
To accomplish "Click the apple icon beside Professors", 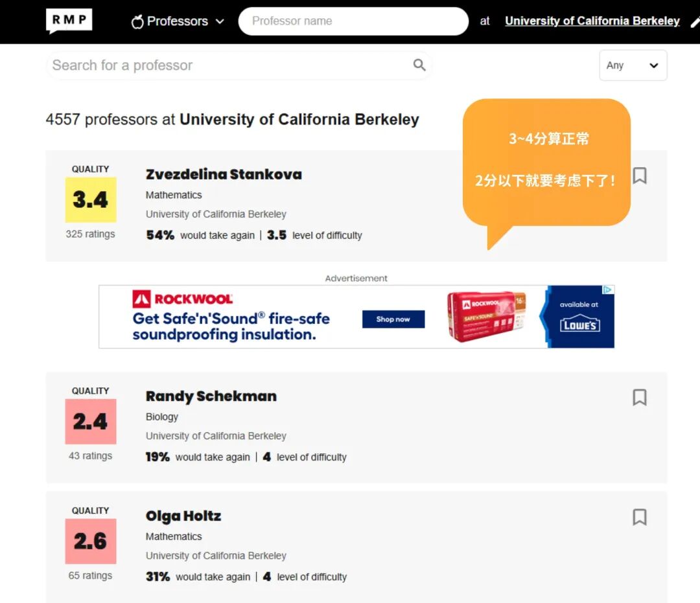I will tap(137, 21).
